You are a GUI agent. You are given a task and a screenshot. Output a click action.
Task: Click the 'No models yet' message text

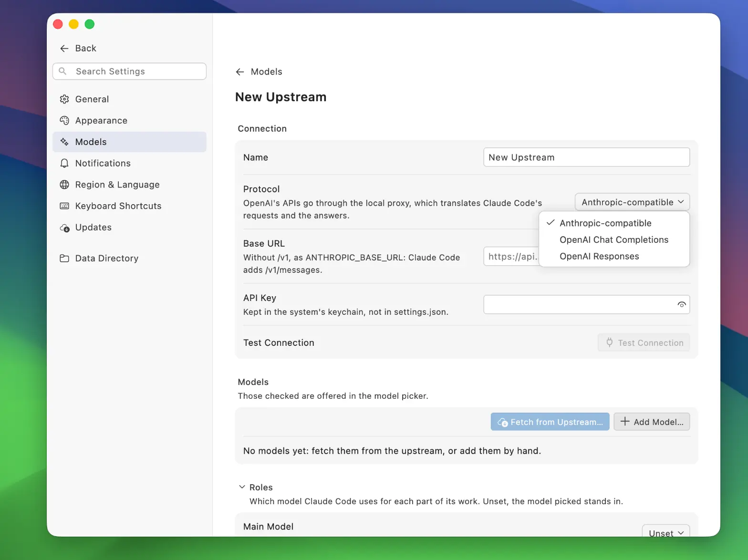392,451
